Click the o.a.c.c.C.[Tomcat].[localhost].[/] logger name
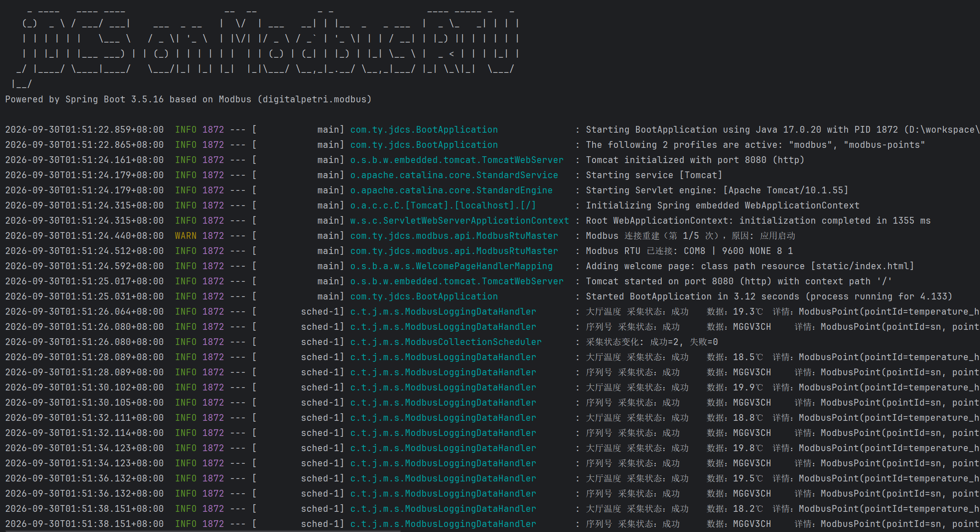The image size is (980, 532). click(443, 206)
